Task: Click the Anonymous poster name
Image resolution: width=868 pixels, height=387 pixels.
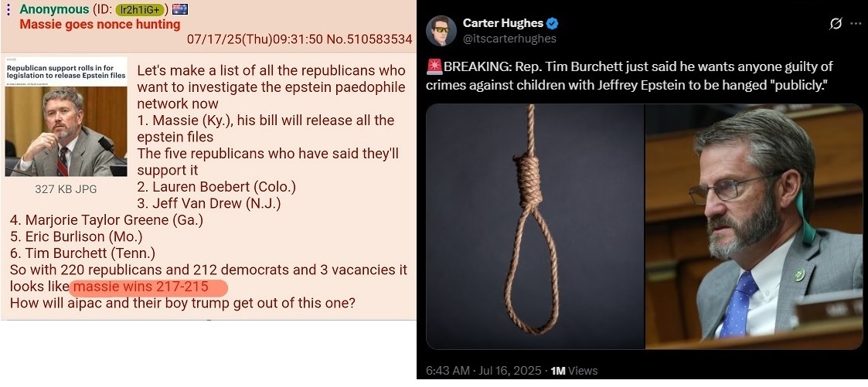Action: pyautogui.click(x=54, y=9)
